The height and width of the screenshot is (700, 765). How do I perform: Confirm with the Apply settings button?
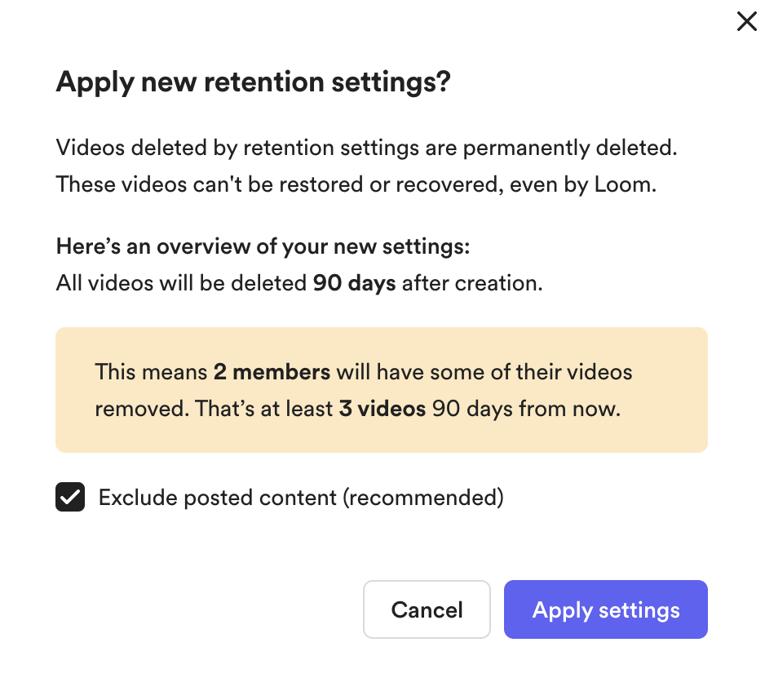point(606,609)
